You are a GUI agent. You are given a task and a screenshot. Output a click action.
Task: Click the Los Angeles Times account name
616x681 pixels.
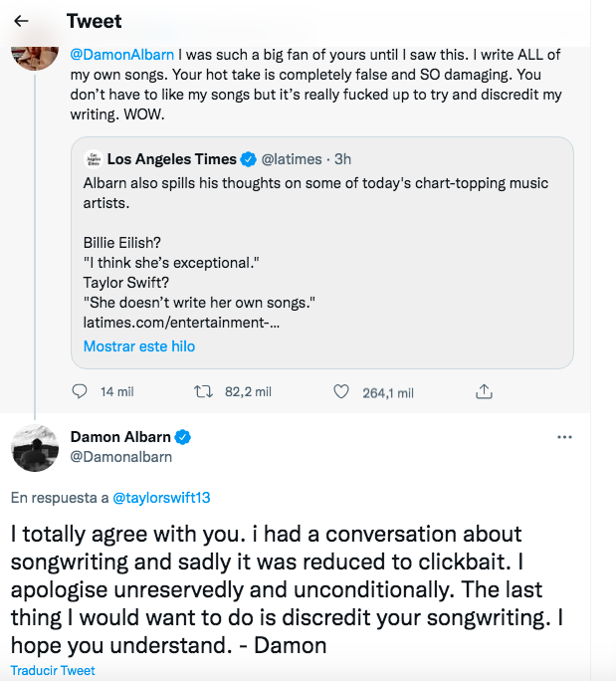coord(171,159)
